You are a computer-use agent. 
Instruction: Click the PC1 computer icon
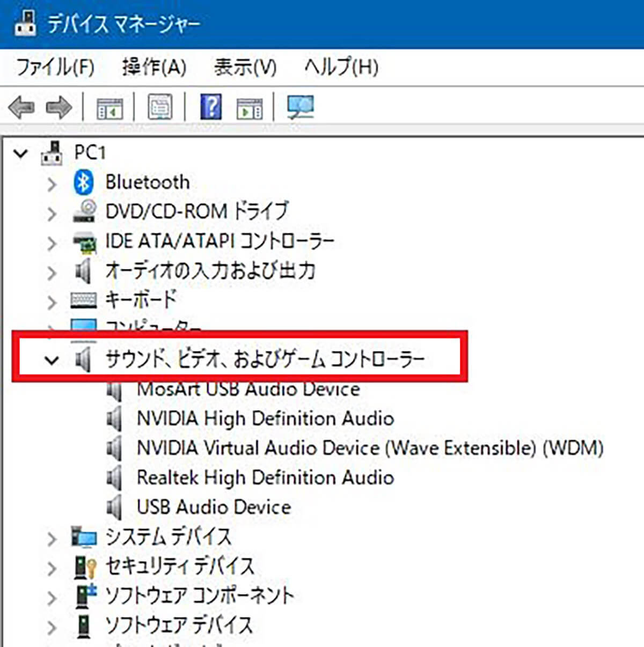pyautogui.click(x=52, y=153)
